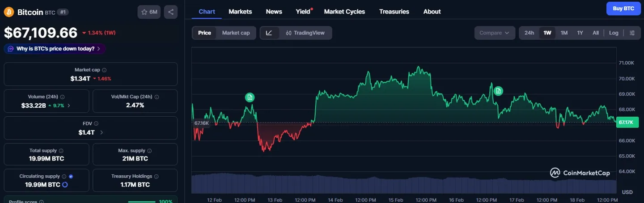Screen dimensions: 644x203
Task: Switch to TradingView chart mode
Action: [305, 33]
